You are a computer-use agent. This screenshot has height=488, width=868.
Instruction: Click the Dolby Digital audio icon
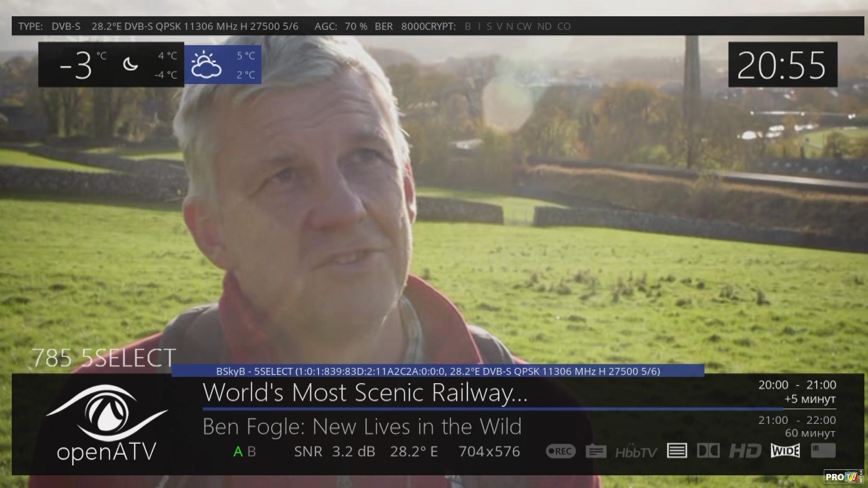coord(708,450)
